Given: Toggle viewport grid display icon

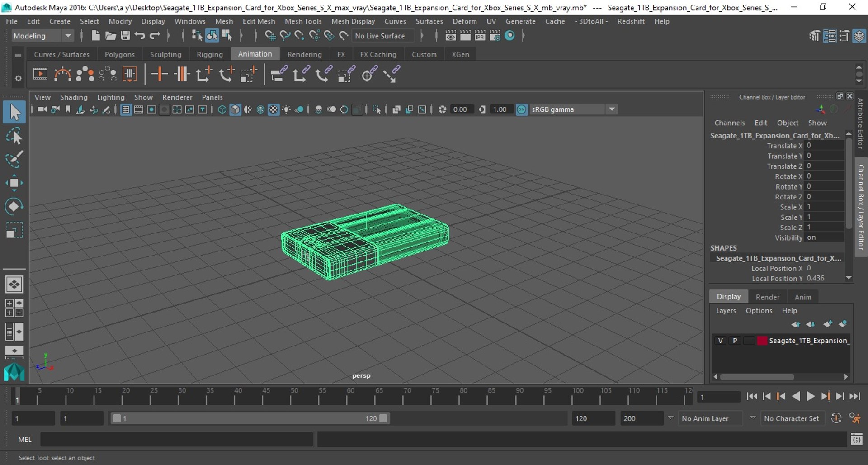Looking at the screenshot, I should click(x=126, y=109).
